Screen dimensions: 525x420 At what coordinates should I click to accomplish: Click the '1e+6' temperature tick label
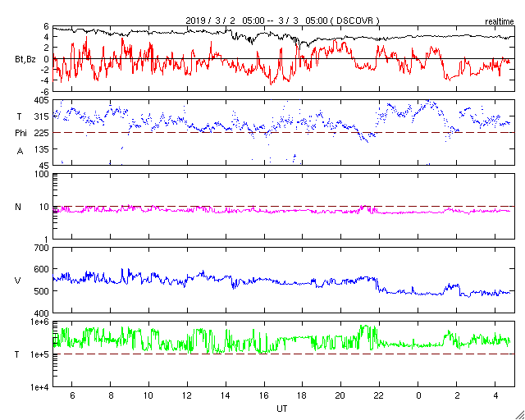click(39, 322)
